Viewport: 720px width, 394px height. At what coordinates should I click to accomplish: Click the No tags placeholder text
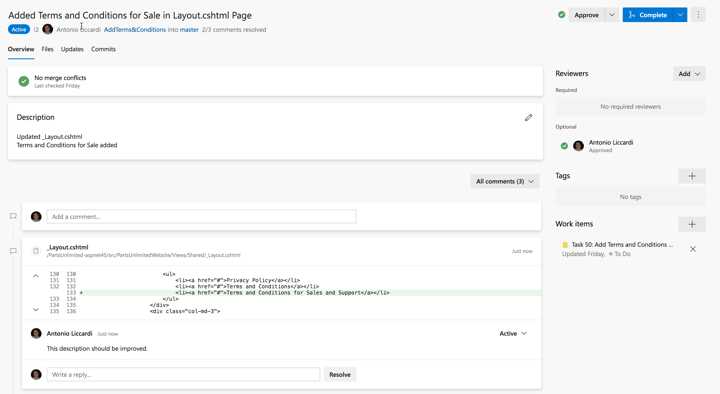[x=630, y=197]
